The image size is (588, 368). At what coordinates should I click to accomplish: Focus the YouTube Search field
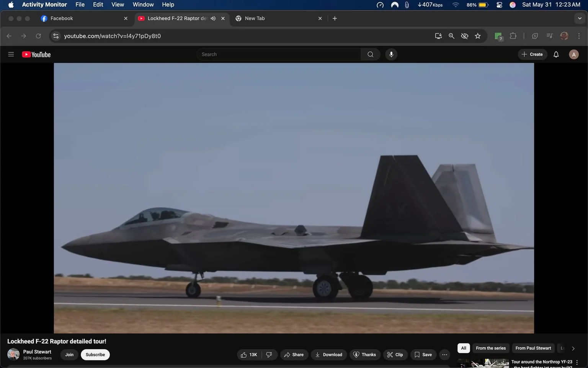point(279,54)
